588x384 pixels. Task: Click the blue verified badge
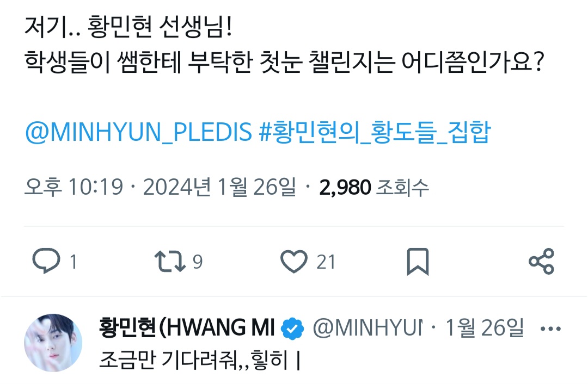292,328
